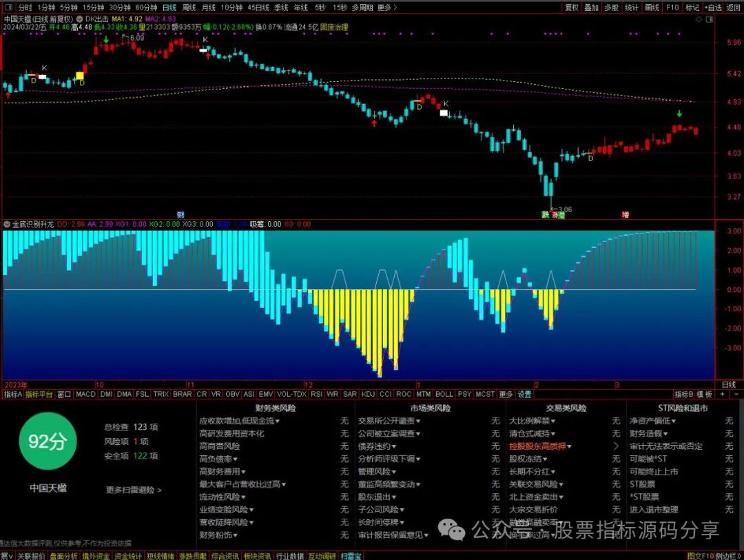This screenshot has height=560, width=744.
Task: Open 指标平台 indicator platform
Action: pyautogui.click(x=39, y=394)
